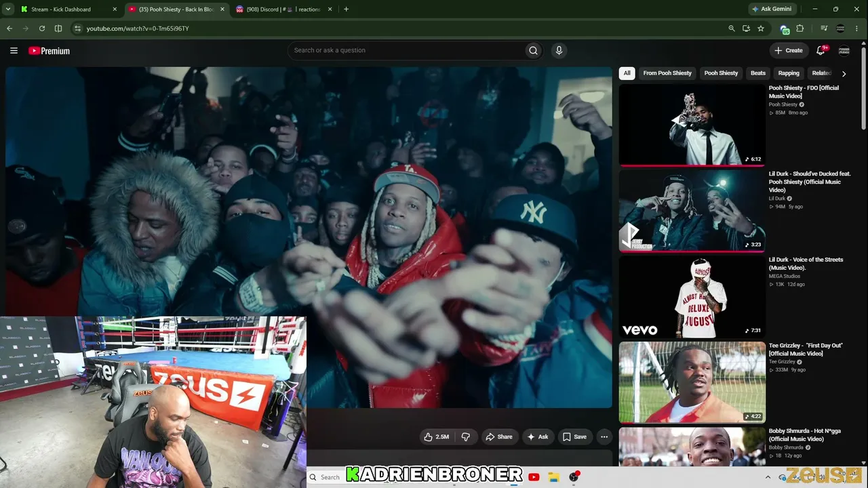Screen dimensions: 868x488
Task: Click the Lil Durk channel name
Action: tap(776, 199)
